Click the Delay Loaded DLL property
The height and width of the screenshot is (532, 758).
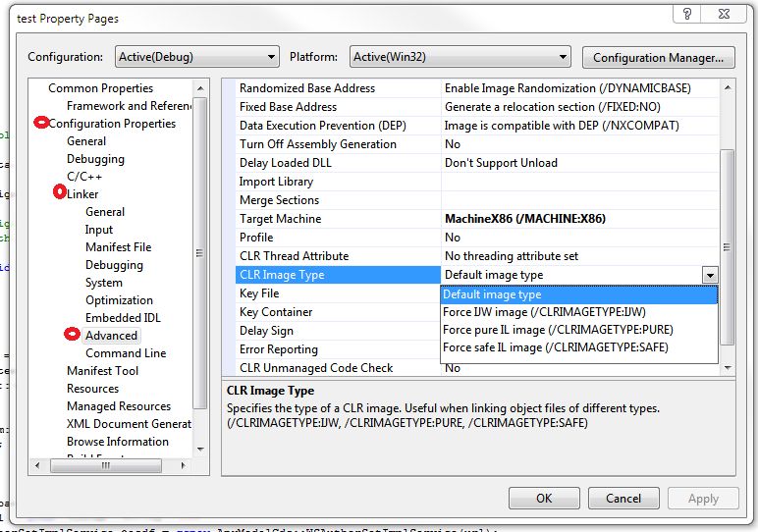pos(285,163)
